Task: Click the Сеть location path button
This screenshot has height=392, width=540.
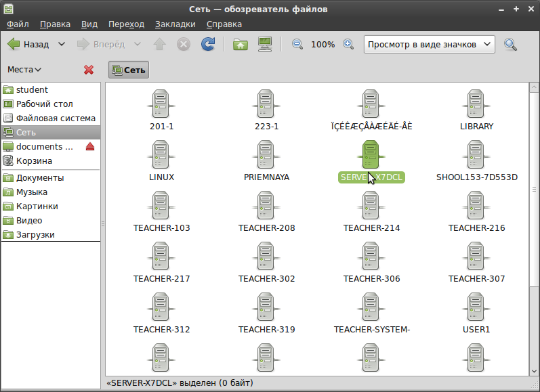Action: 129,70
